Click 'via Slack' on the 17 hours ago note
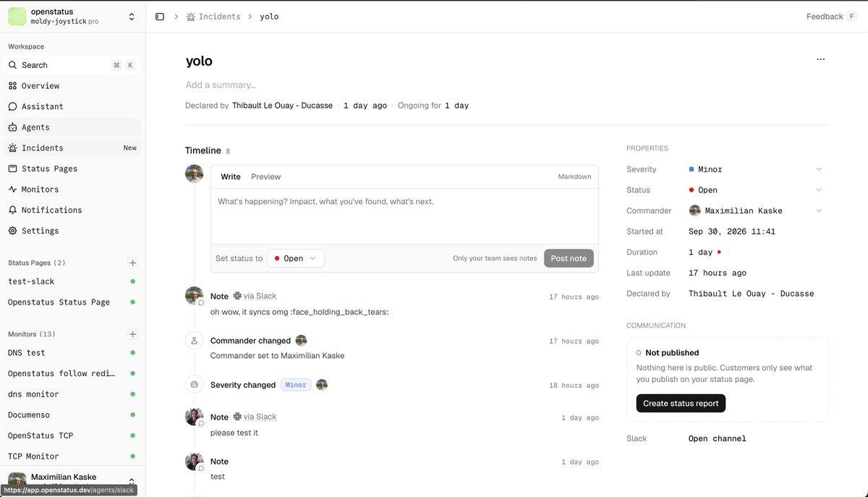This screenshot has width=868, height=497. pos(260,296)
